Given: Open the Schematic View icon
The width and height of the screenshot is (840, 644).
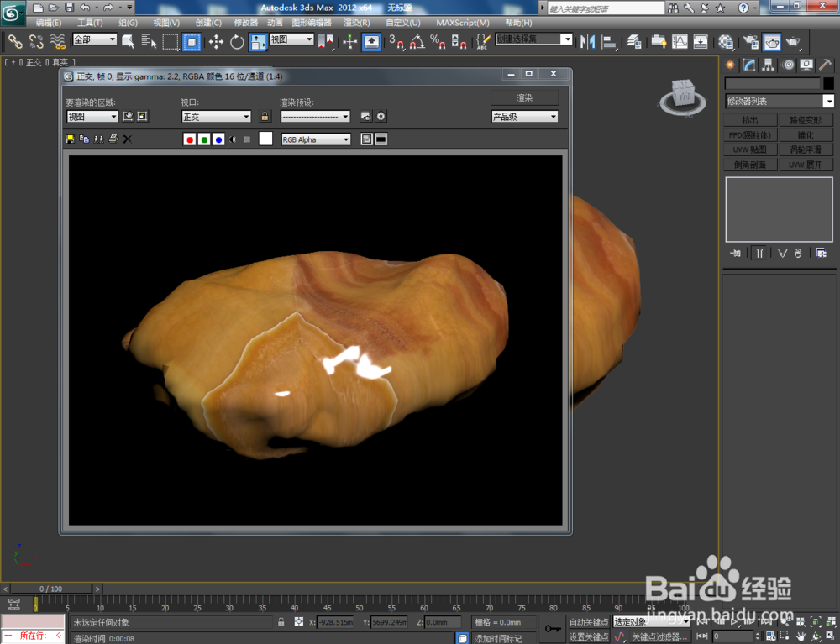Looking at the screenshot, I should click(701, 42).
